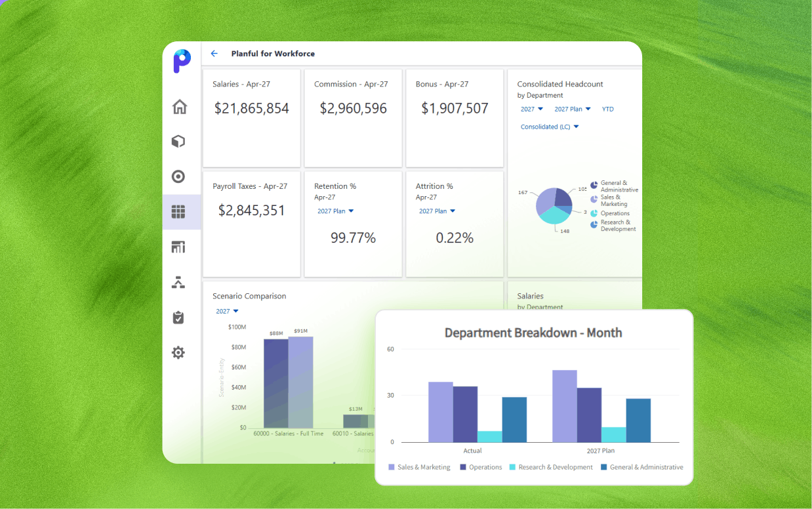812x509 pixels.
Task: Click the Actual Research & Development bar
Action: [490, 436]
